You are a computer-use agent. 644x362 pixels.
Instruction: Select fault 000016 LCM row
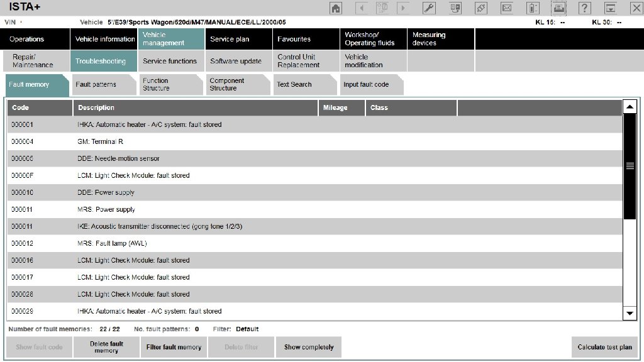click(314, 260)
